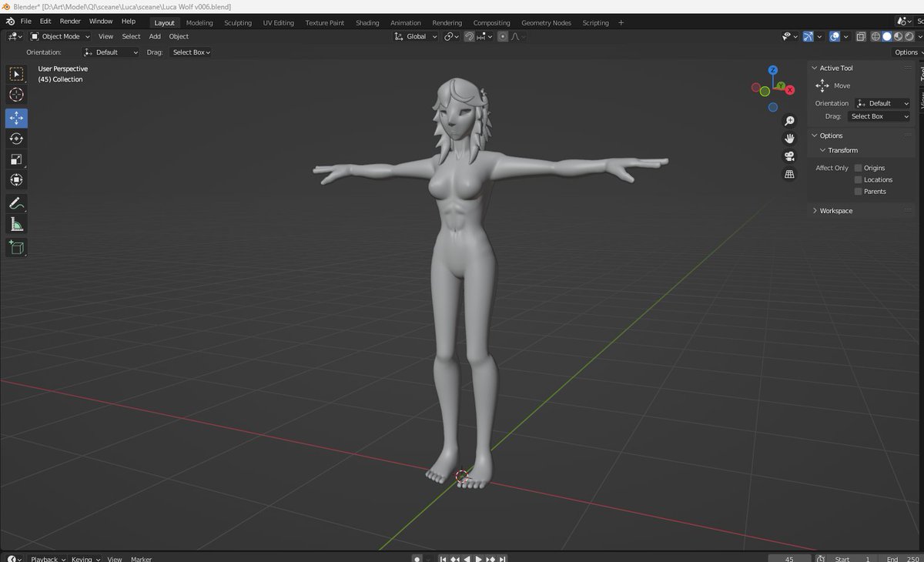Switch to solid viewport shading

[887, 36]
